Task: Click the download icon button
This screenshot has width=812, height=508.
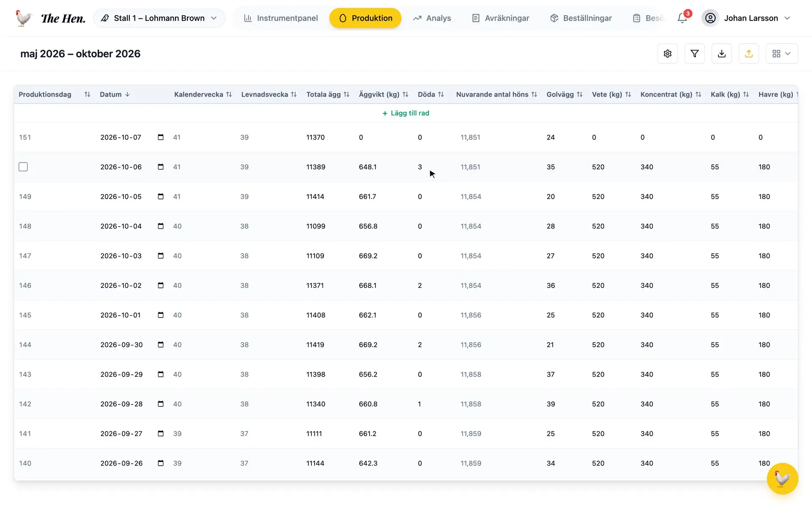Action: pyautogui.click(x=721, y=54)
